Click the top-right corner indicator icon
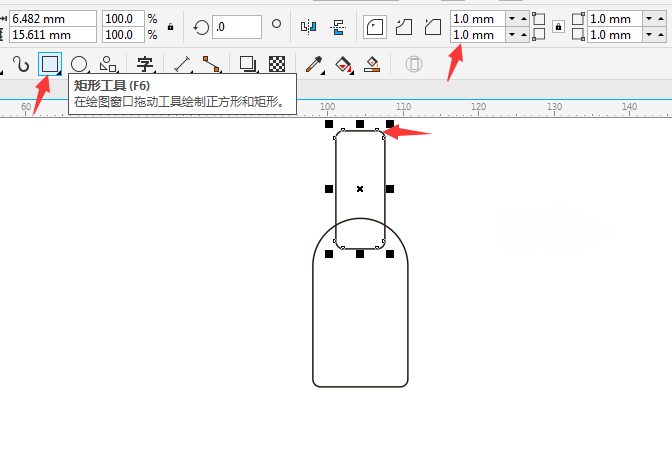This screenshot has width=672, height=468. click(578, 18)
